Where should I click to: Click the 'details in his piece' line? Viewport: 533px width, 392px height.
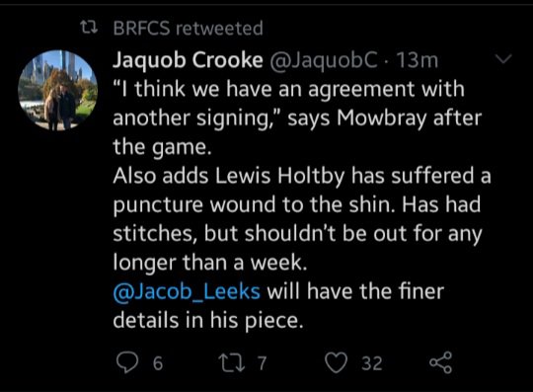[207, 321]
